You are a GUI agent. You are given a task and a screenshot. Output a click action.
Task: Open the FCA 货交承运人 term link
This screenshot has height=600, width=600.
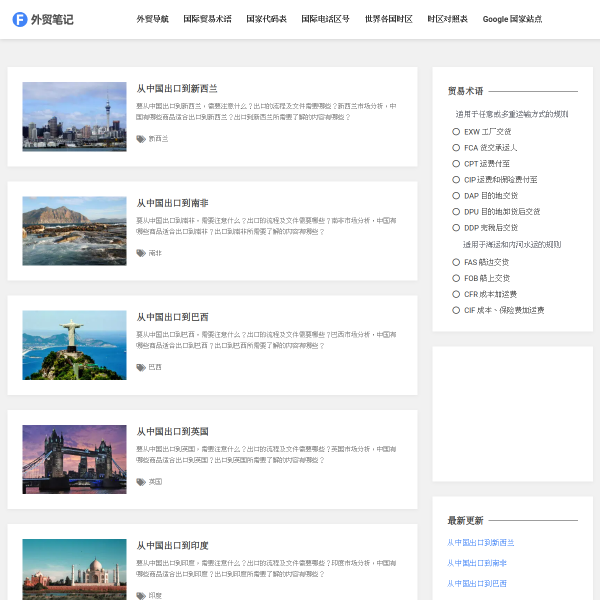click(x=491, y=148)
